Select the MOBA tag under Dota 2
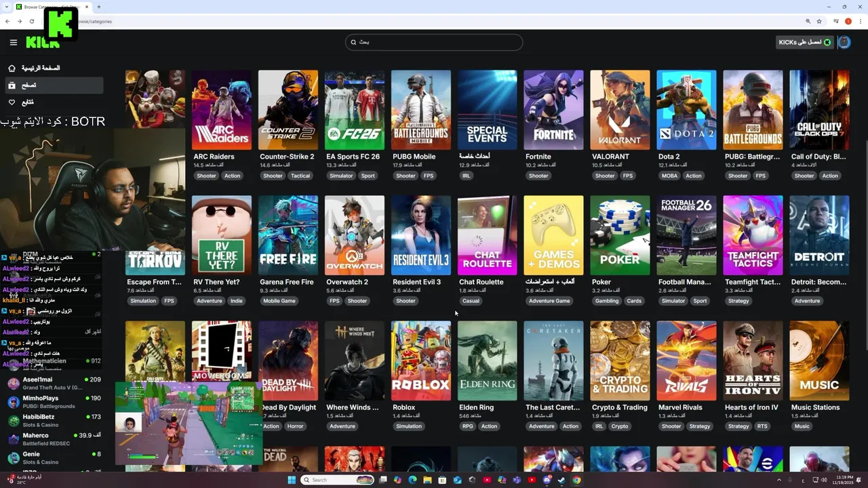The width and height of the screenshot is (868, 488). [669, 176]
